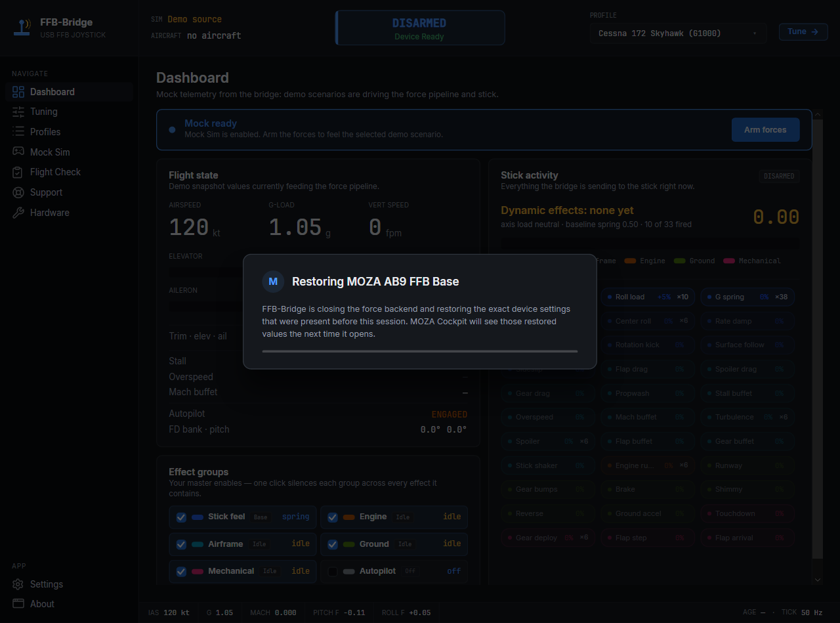Click the Rate damp effect chip
The width and height of the screenshot is (840, 623).
tap(747, 321)
